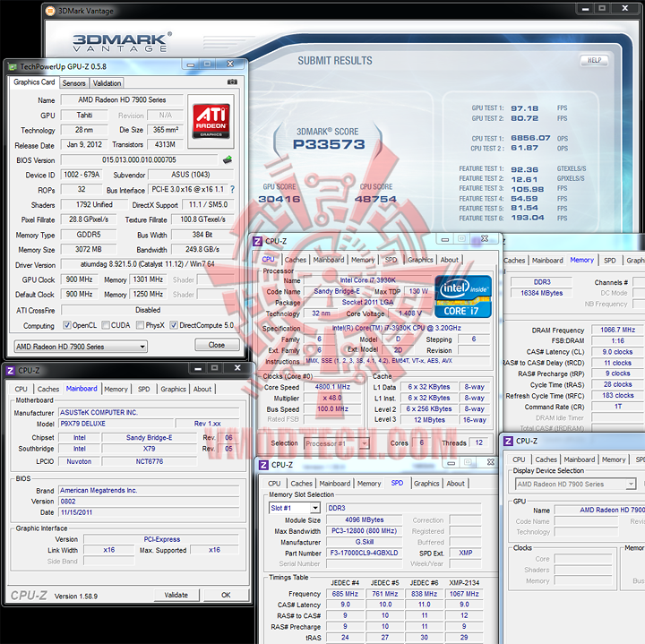Open Caches tab in CPU-Z processor window
Screen dimensions: 645x644
point(296,260)
